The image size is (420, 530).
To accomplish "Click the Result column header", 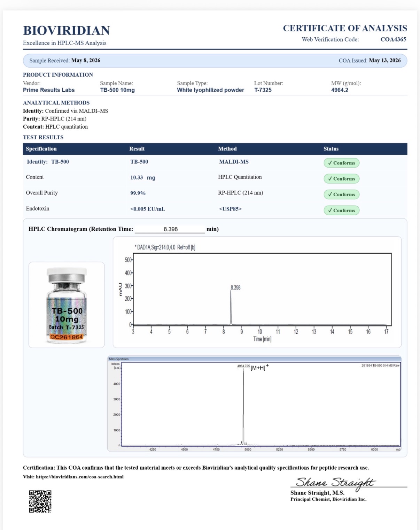I will [137, 149].
